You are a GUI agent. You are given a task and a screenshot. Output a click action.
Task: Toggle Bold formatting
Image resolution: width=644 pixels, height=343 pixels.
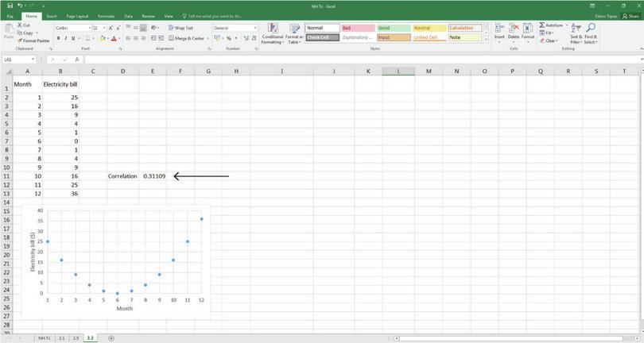point(58,38)
